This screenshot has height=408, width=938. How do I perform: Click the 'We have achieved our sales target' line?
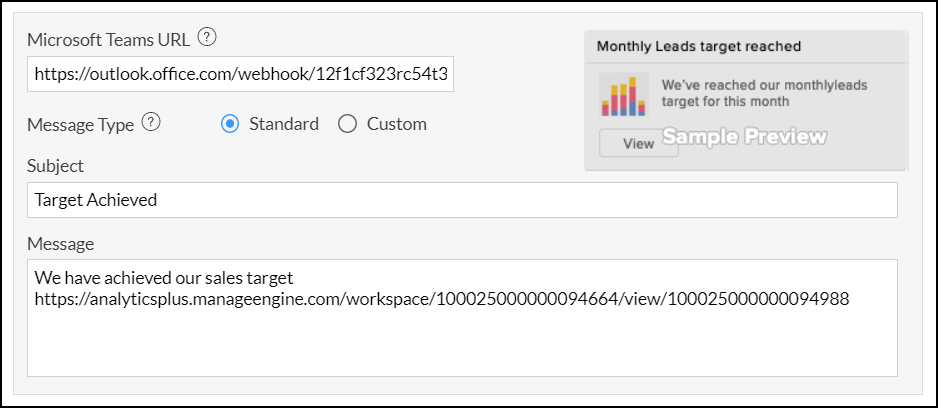pyautogui.click(x=163, y=276)
